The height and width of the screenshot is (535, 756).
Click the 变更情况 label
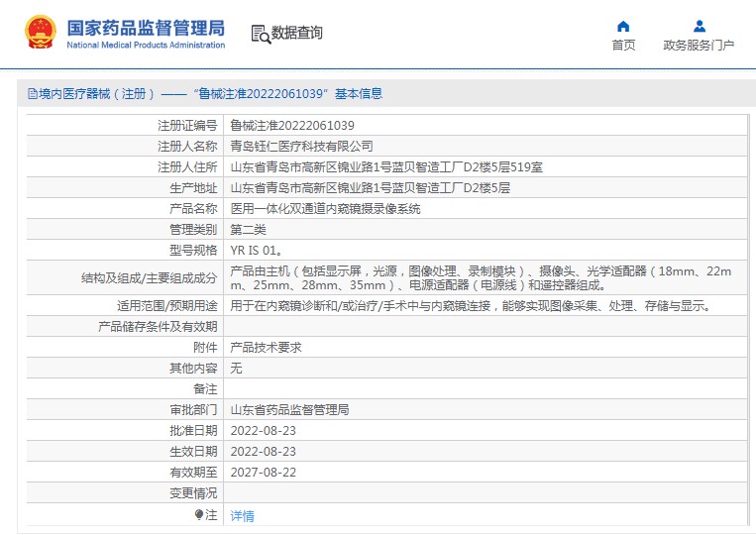(193, 493)
